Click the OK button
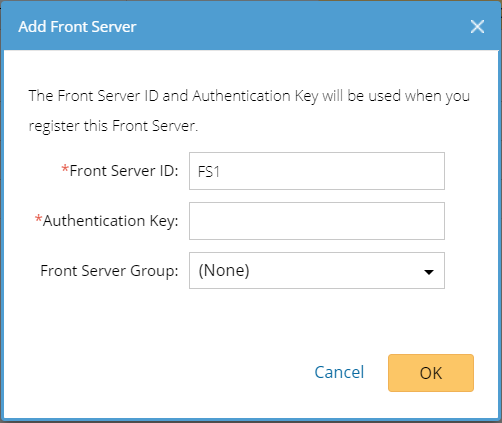 pos(431,373)
